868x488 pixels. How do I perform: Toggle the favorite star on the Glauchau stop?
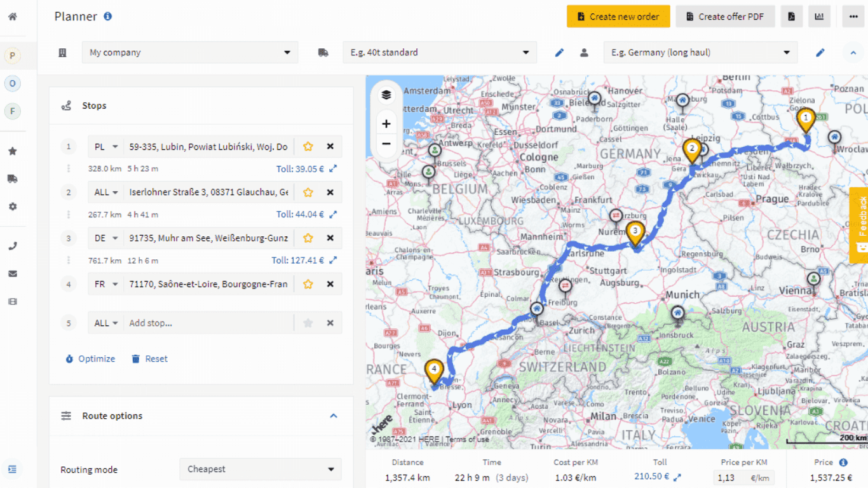coord(308,192)
